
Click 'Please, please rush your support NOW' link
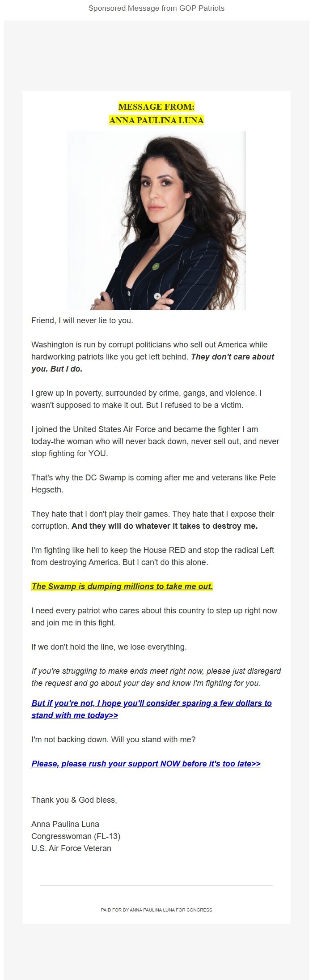click(x=146, y=763)
